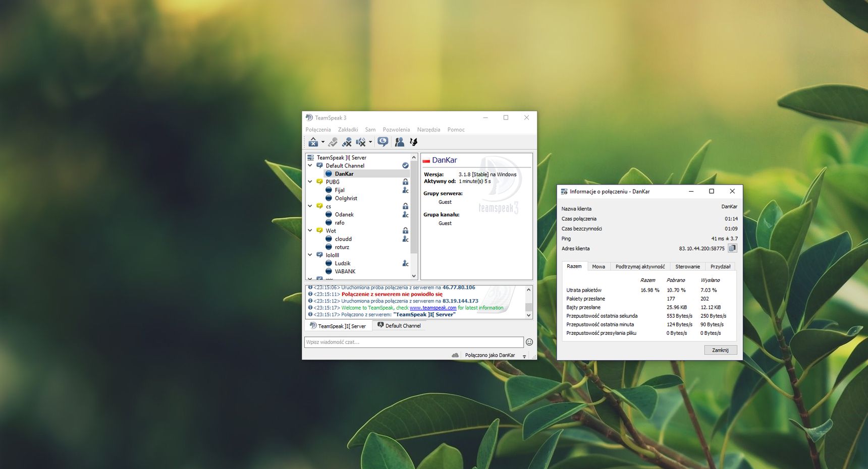The width and height of the screenshot is (868, 469).
Task: Click the channel-commander badge next to Odanek
Action: 405,214
